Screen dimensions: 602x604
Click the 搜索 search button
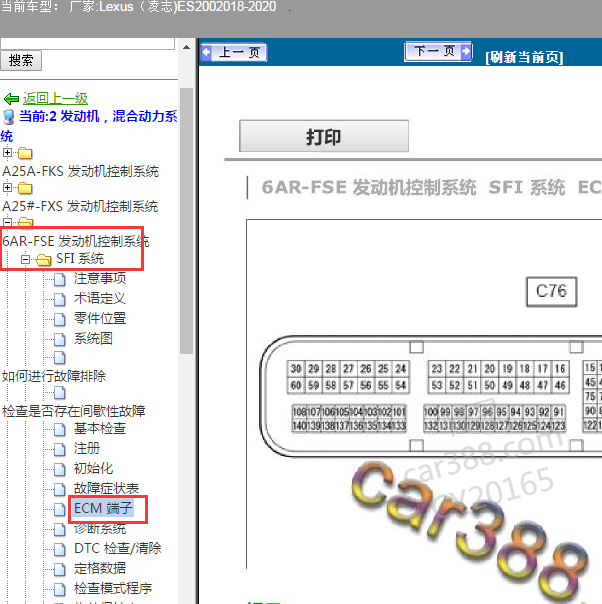[21, 60]
